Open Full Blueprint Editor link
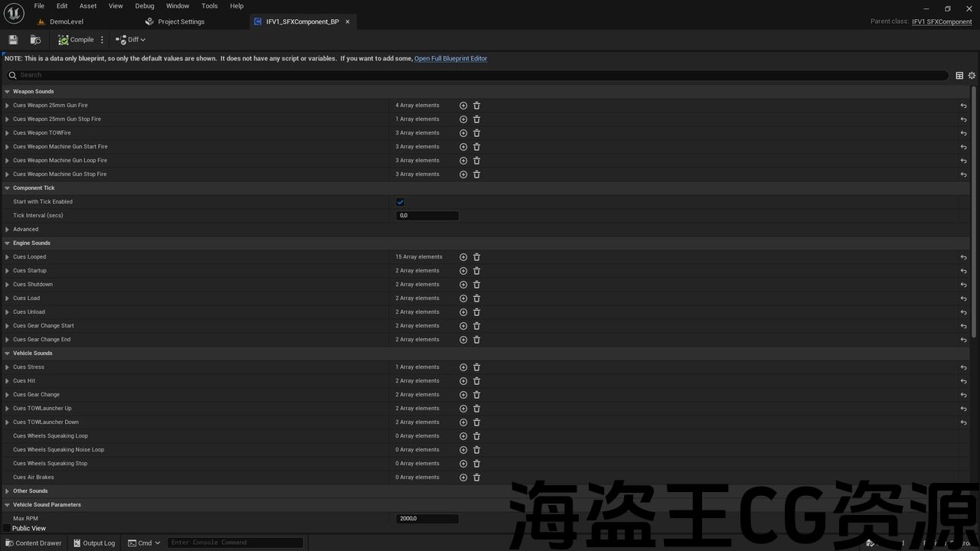Screen dimensions: 980x551 coord(450,59)
